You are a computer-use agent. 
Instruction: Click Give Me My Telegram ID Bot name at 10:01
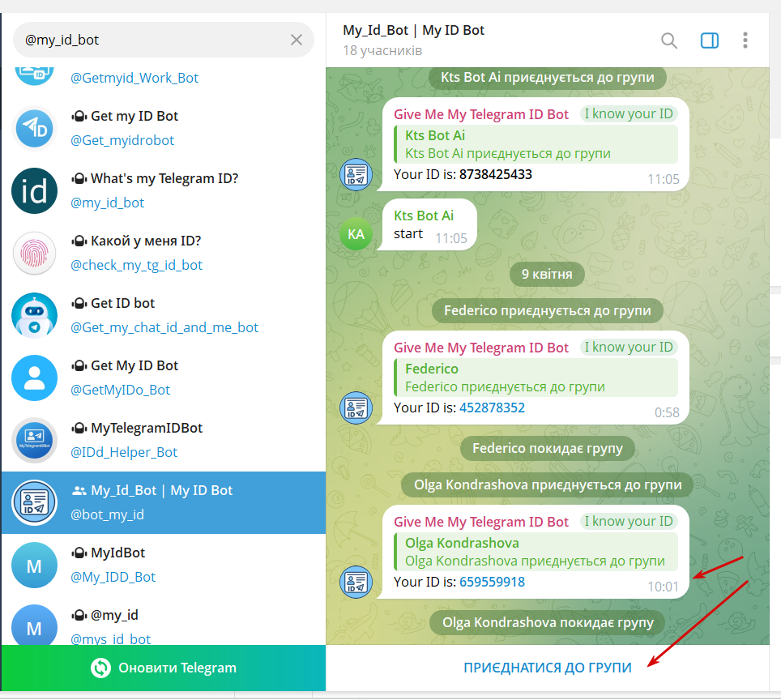pos(481,522)
